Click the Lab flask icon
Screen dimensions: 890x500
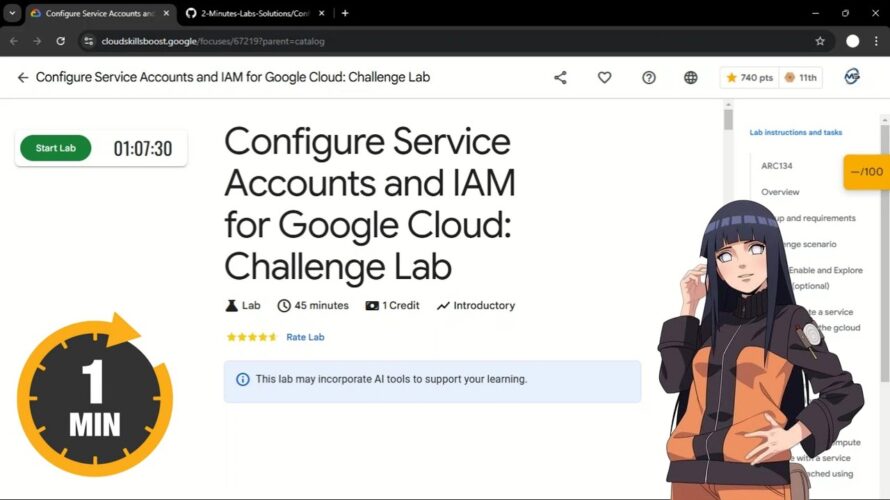pos(232,306)
